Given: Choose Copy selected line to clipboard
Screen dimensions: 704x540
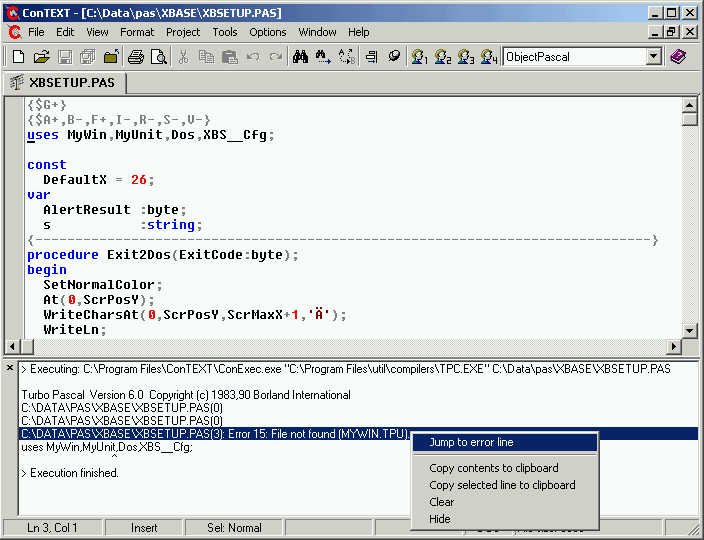Looking at the screenshot, I should point(505,485).
